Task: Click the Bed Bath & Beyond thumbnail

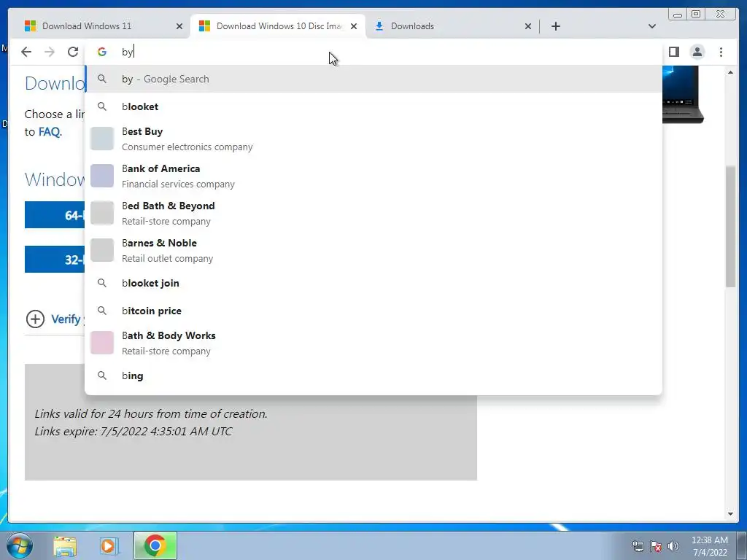Action: click(x=102, y=213)
